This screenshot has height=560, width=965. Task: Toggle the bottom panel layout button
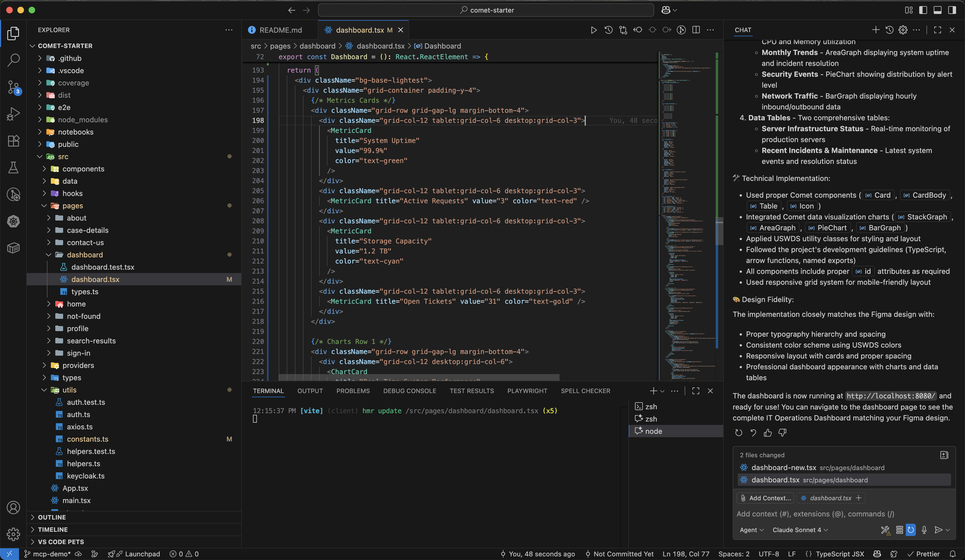click(x=937, y=10)
